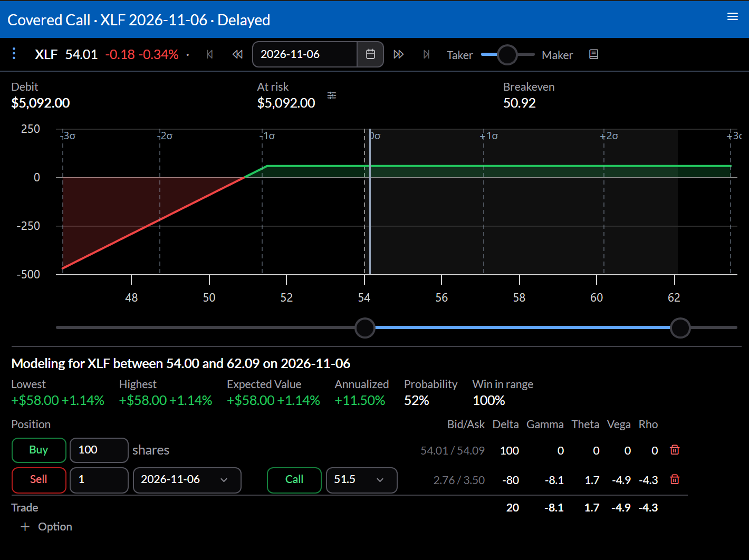749x560 pixels.
Task: Click the At risk $5,092.00 value
Action: coord(286,103)
